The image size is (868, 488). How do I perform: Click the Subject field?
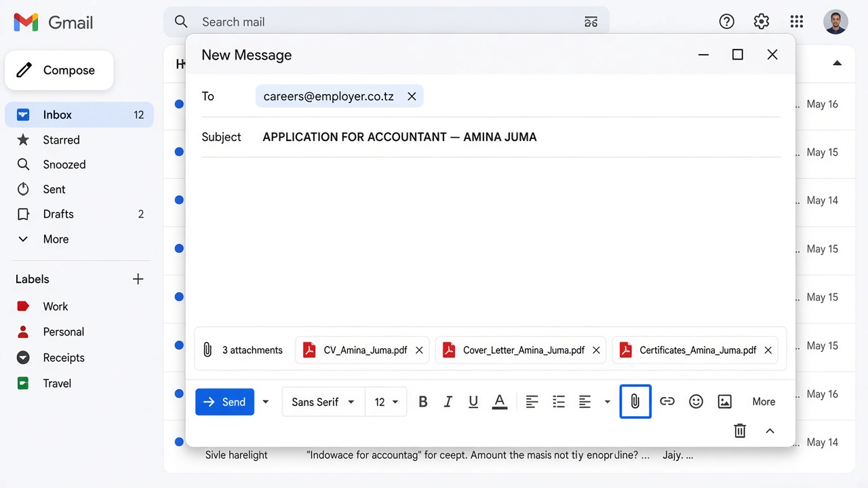491,137
